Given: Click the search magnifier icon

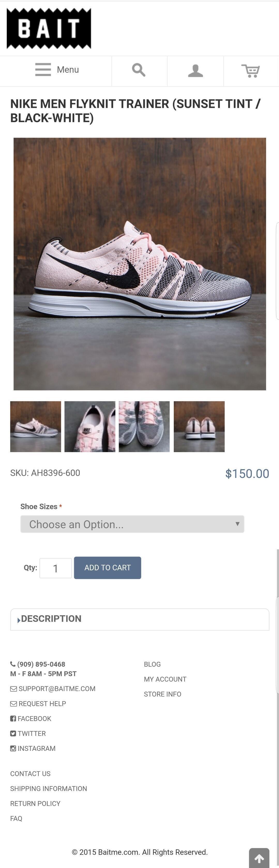Looking at the screenshot, I should [x=139, y=70].
